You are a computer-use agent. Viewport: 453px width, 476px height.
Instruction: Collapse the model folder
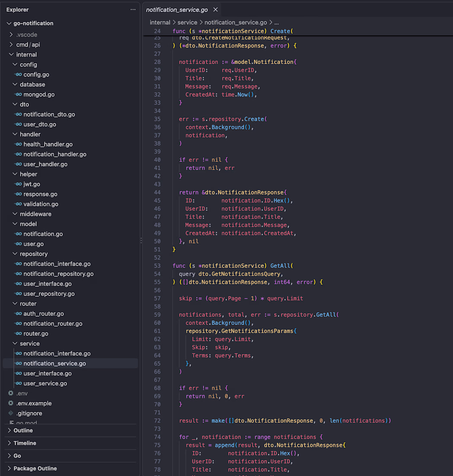(x=15, y=224)
